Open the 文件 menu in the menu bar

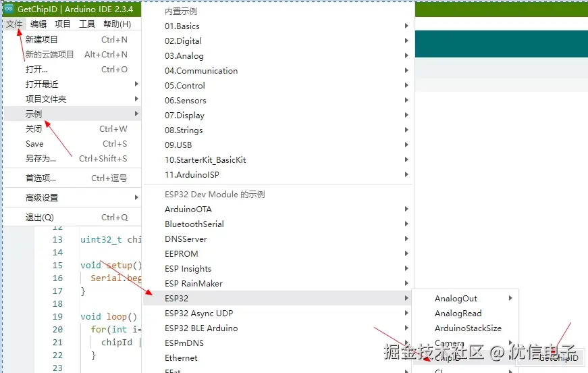coord(14,24)
